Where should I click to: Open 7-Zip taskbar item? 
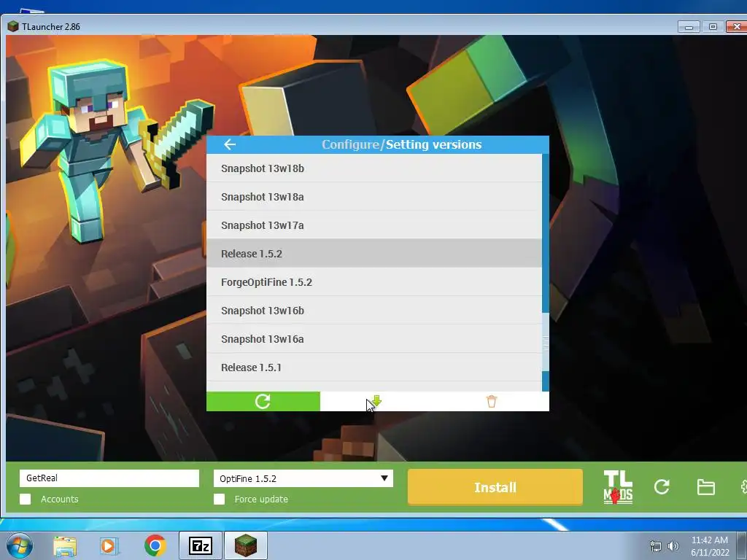click(x=201, y=546)
